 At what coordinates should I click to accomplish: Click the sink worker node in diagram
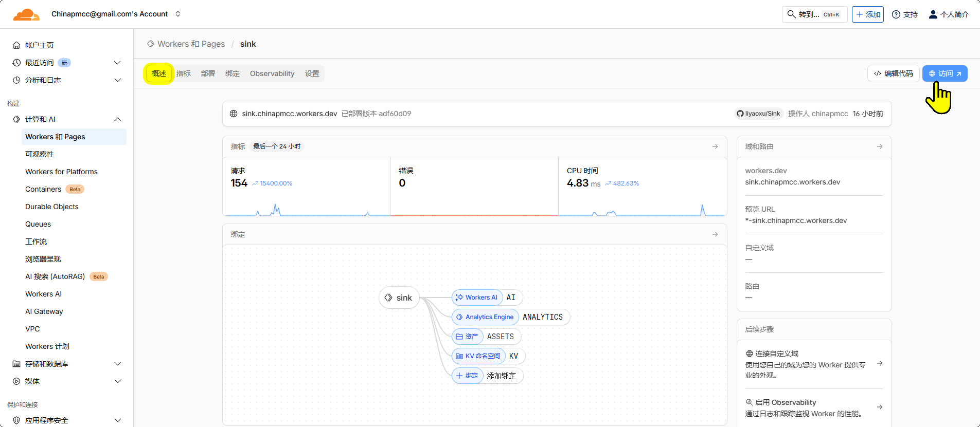399,298
